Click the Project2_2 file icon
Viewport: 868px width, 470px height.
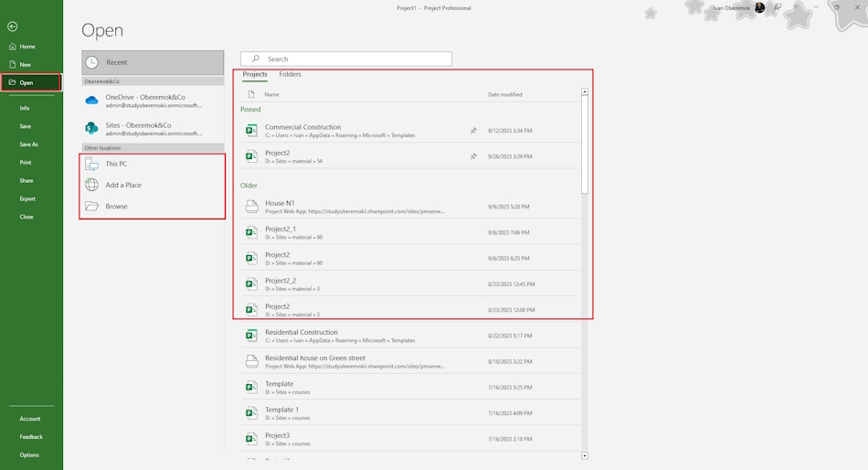click(252, 284)
